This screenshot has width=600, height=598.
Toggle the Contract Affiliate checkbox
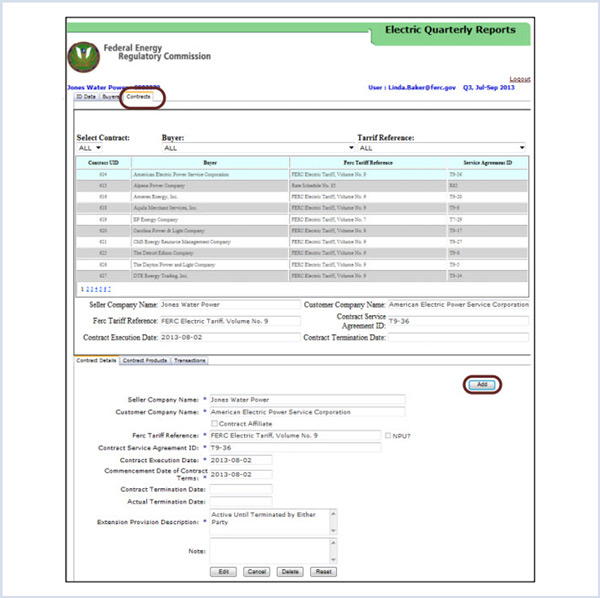click(x=206, y=423)
